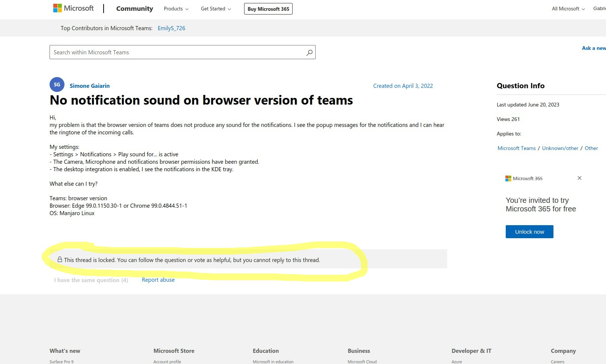Click the Views 261 text
This screenshot has width=606, height=364.
coord(508,119)
